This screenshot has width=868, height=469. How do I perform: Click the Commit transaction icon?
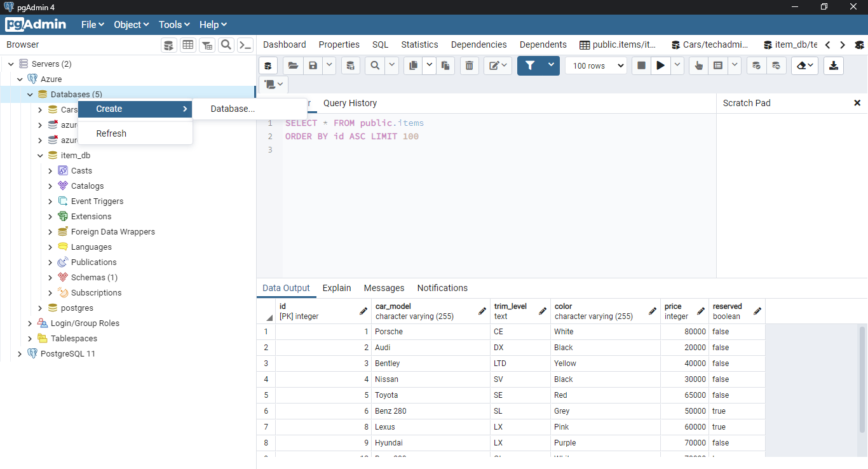pyautogui.click(x=756, y=65)
